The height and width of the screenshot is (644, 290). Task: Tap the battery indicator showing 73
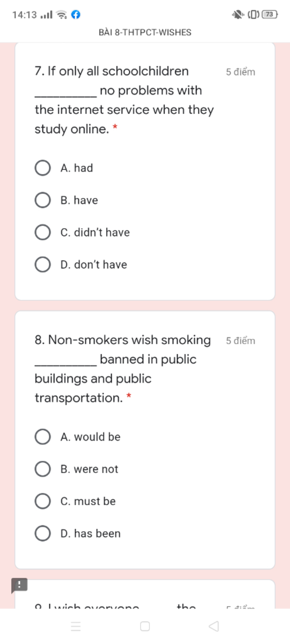coord(270,14)
